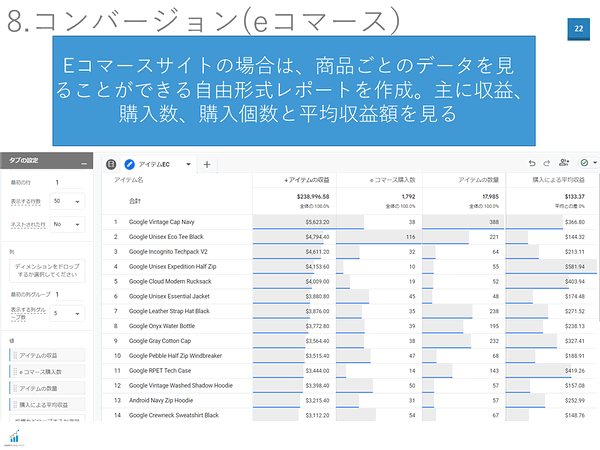The height and width of the screenshot is (450, 600).
Task: Click the Google Gray Cotton Cap row
Action: pos(349,341)
